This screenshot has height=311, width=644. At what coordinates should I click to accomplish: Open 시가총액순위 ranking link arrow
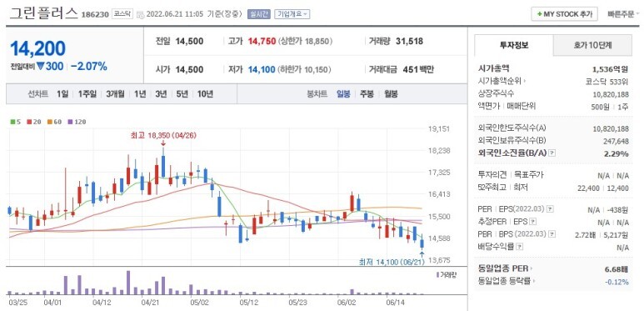tap(525, 82)
